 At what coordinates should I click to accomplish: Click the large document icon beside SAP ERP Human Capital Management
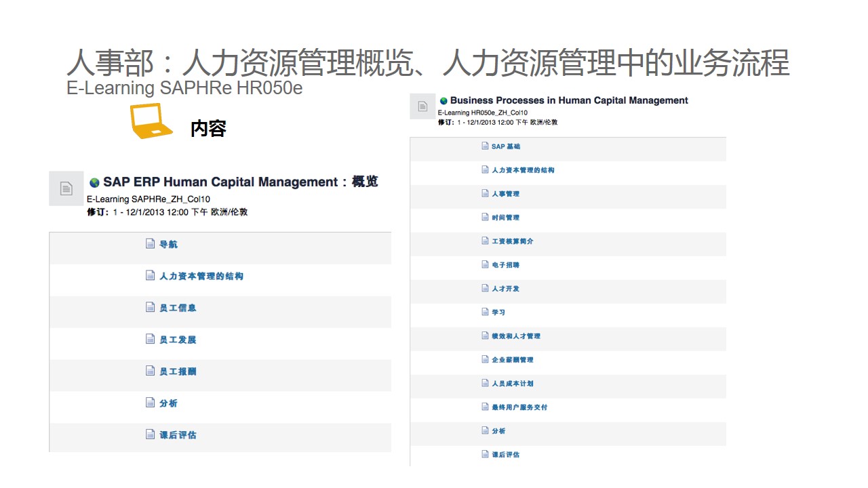[x=66, y=188]
